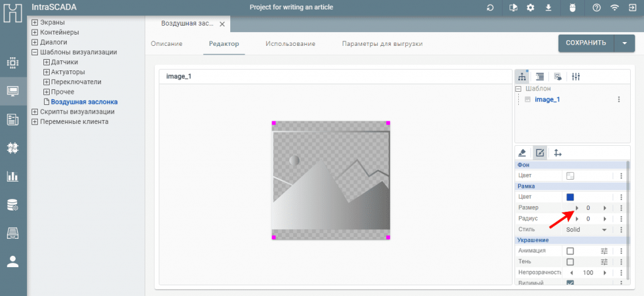This screenshot has height=296, width=644.
Task: Click the Android icon in header
Action: pos(573,8)
